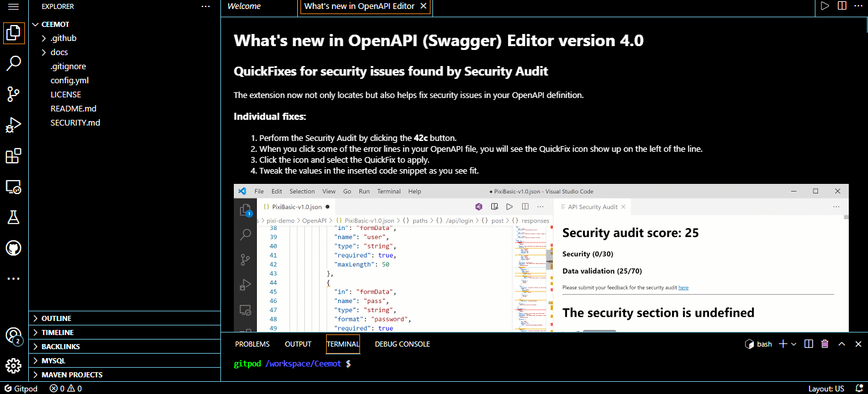This screenshot has height=394, width=868.
Task: Select the bash terminal entry
Action: (x=758, y=344)
